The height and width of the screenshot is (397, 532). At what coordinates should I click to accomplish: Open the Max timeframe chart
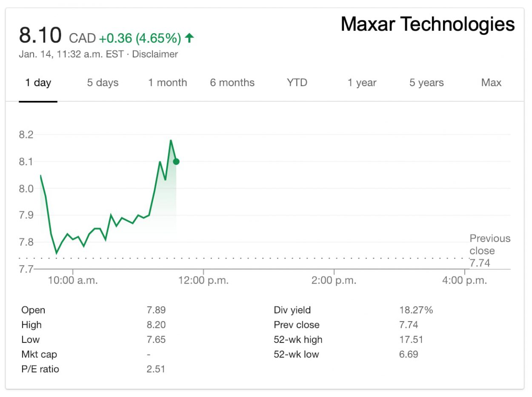491,83
